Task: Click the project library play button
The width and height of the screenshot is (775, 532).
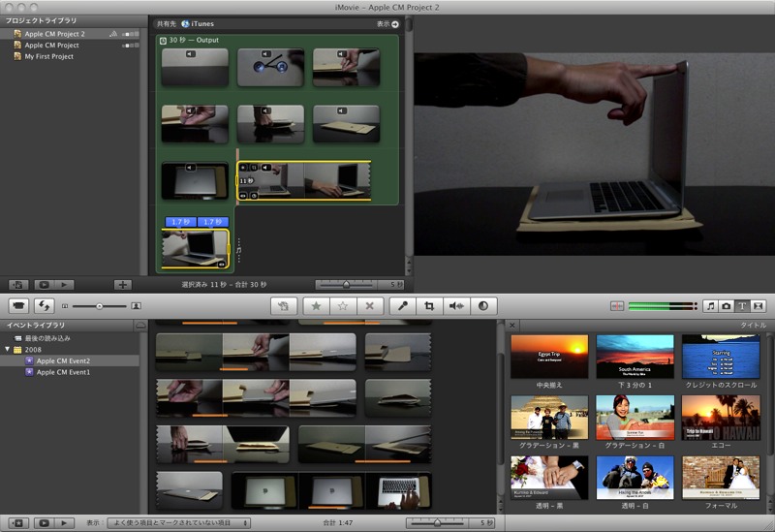Action: click(x=64, y=284)
